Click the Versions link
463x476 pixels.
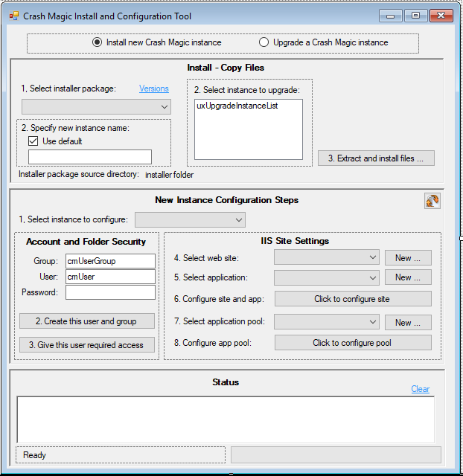point(154,89)
